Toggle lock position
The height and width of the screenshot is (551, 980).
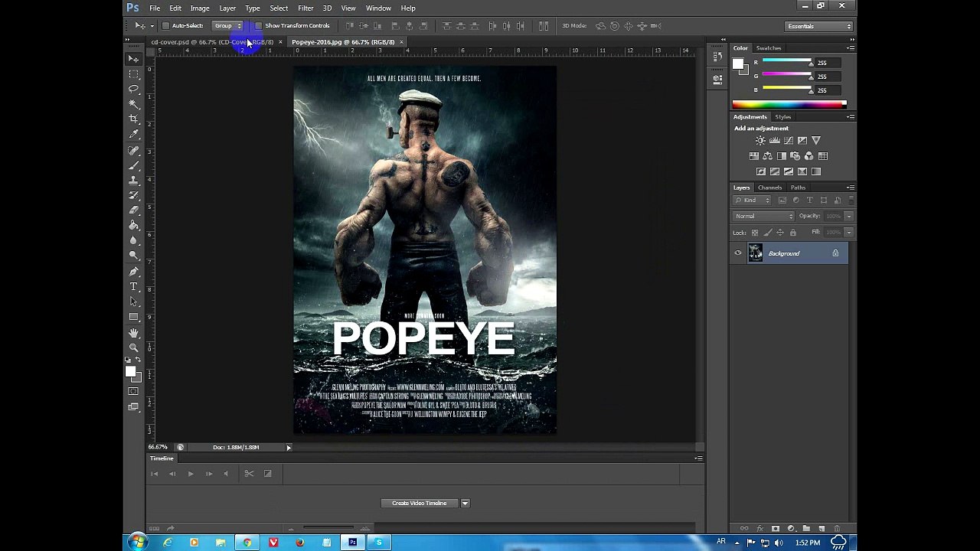(780, 233)
